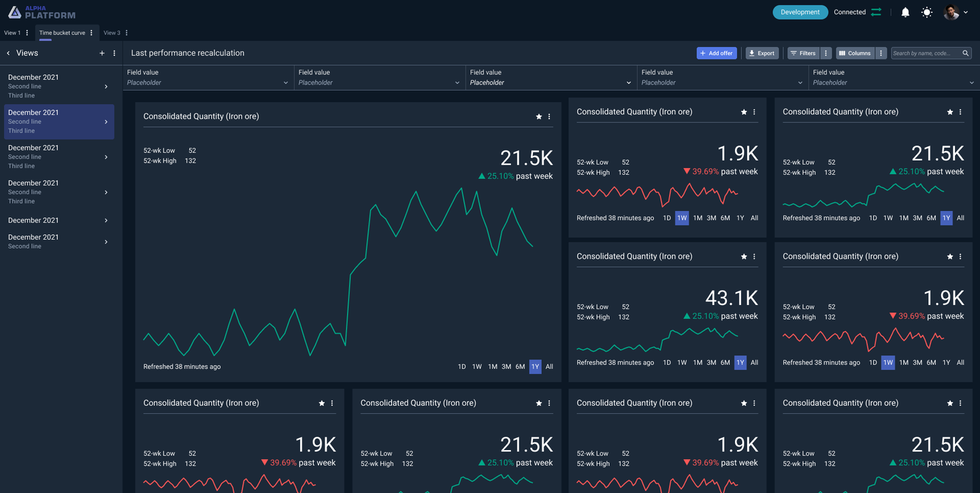Select the 3M range on the 43.1K card
The height and width of the screenshot is (493, 980).
pyautogui.click(x=711, y=363)
